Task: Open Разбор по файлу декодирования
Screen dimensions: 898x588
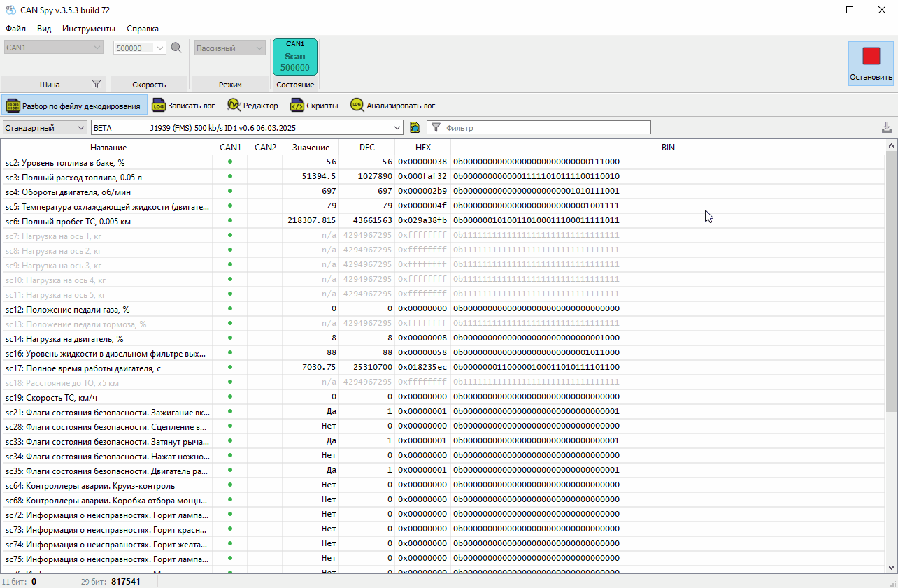Action: (74, 106)
